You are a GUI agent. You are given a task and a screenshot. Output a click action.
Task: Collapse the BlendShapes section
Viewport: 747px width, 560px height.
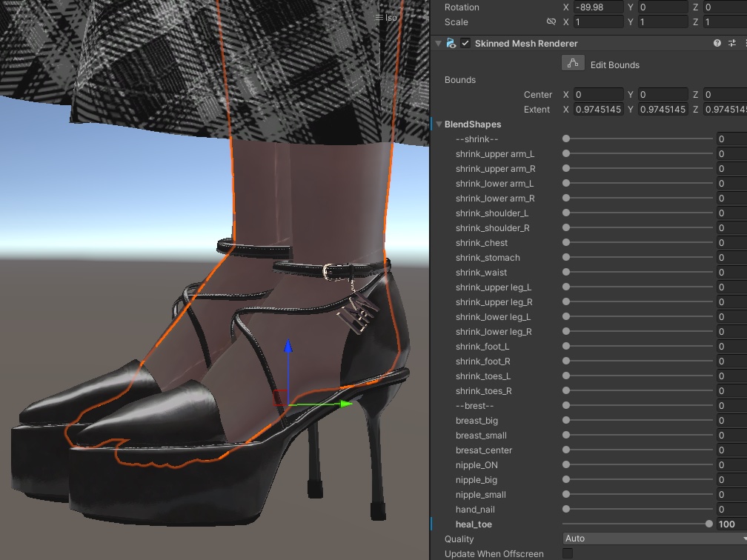point(439,124)
